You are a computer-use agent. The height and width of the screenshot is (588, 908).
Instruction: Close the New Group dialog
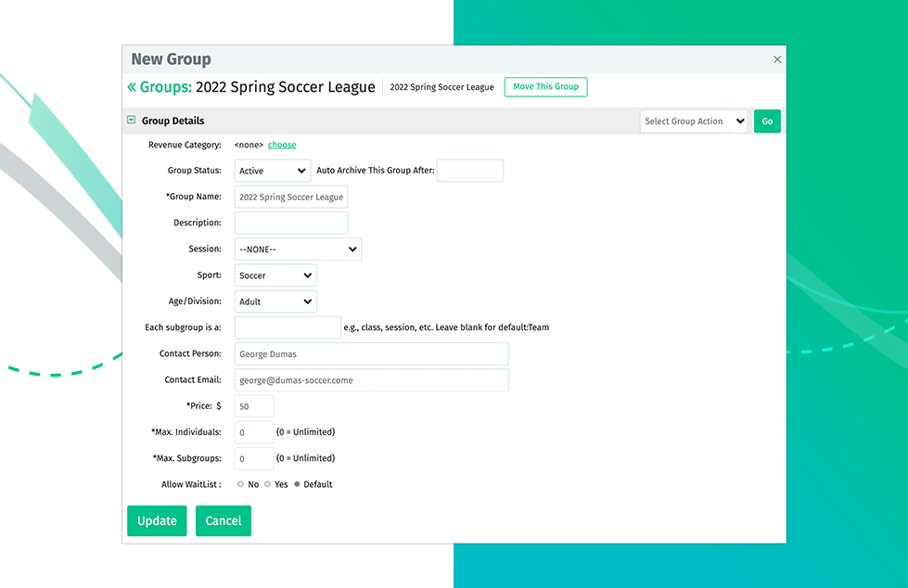click(x=777, y=59)
